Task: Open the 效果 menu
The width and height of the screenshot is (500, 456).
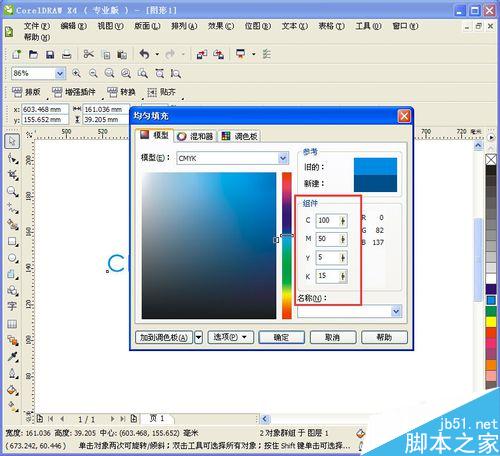Action: (221, 26)
